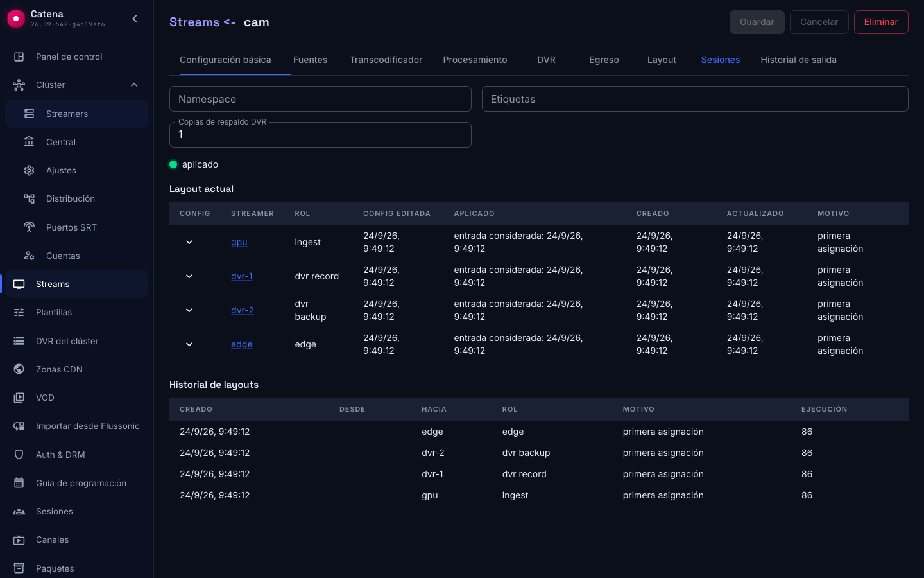Collapse the Clúster menu section

tap(134, 85)
